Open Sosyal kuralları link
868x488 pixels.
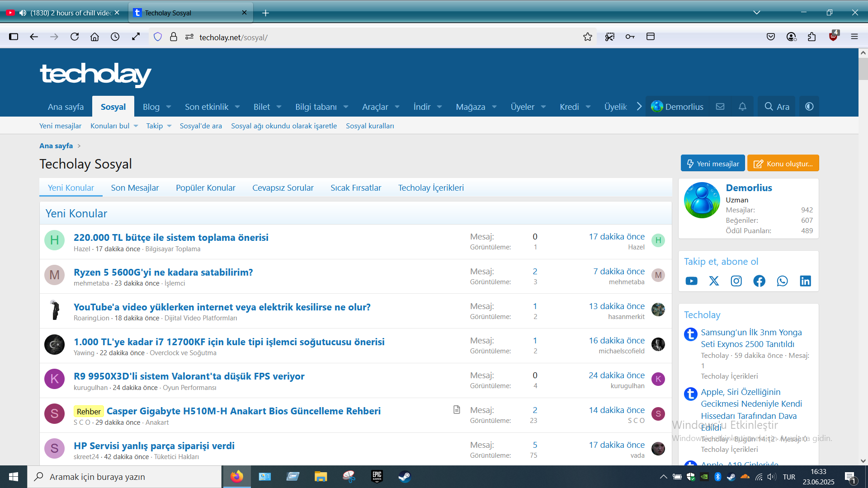click(370, 126)
